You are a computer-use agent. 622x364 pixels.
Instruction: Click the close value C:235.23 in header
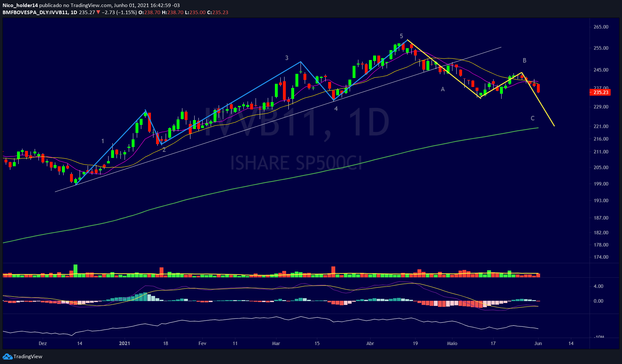[x=218, y=12]
